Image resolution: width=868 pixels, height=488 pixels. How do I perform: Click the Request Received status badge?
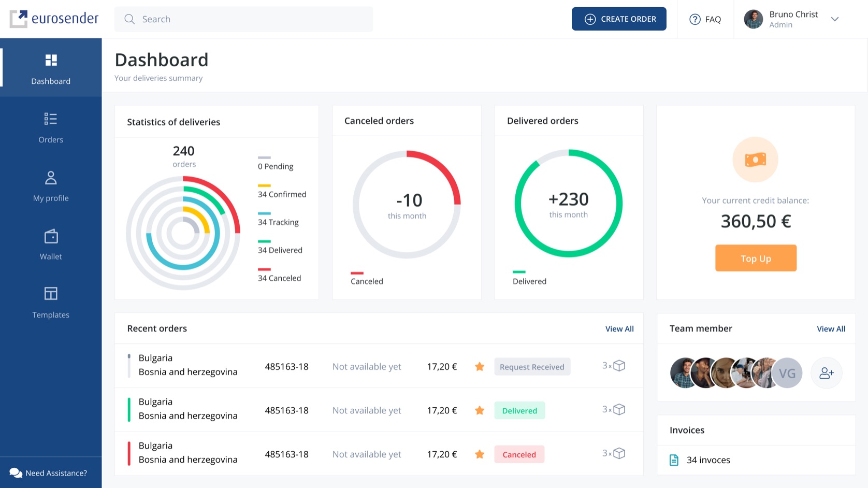[x=532, y=367]
